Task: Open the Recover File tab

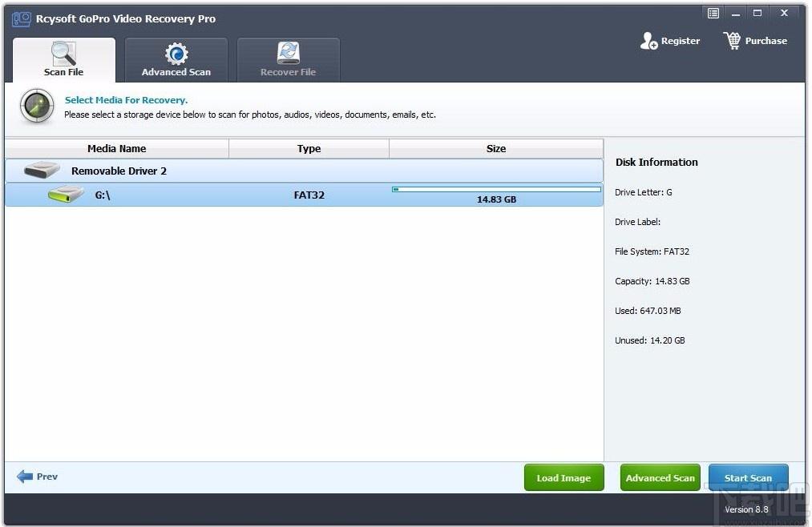Action: [x=289, y=59]
